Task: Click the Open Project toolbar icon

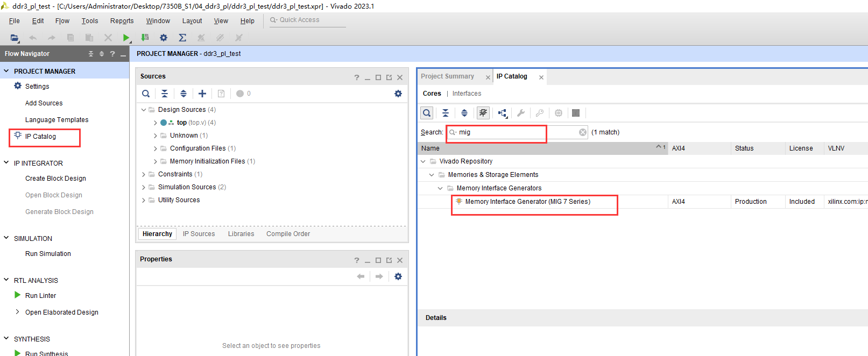Action: [x=15, y=38]
